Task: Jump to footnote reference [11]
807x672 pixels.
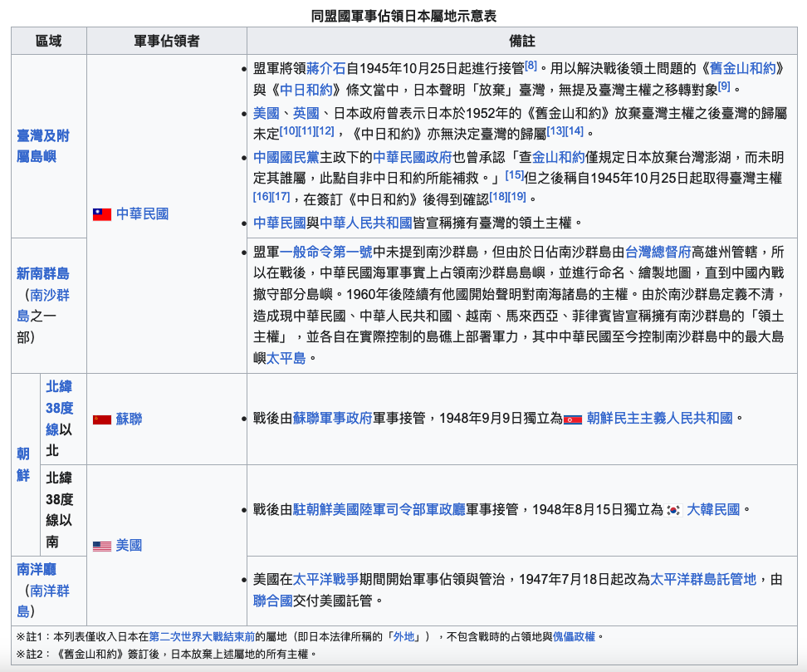Action: [x=306, y=130]
